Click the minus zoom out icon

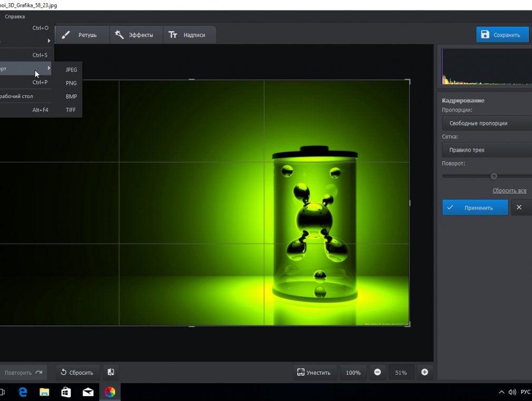pyautogui.click(x=377, y=373)
